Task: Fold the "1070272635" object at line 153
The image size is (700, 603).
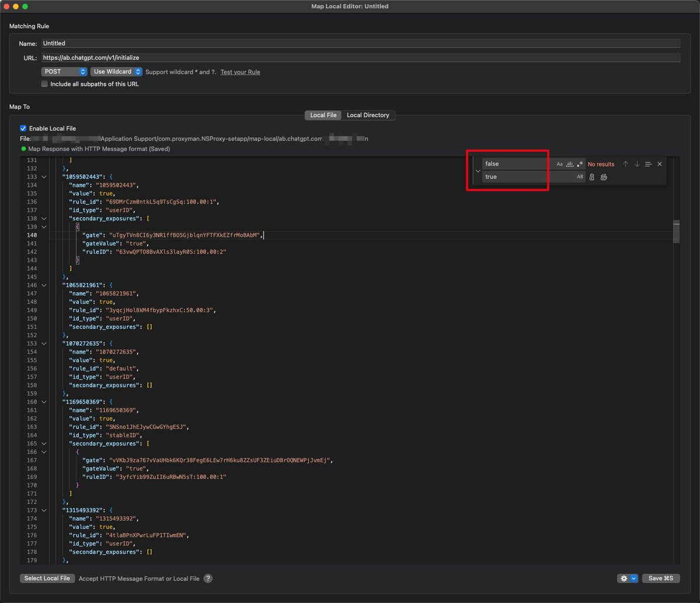Action: click(44, 343)
